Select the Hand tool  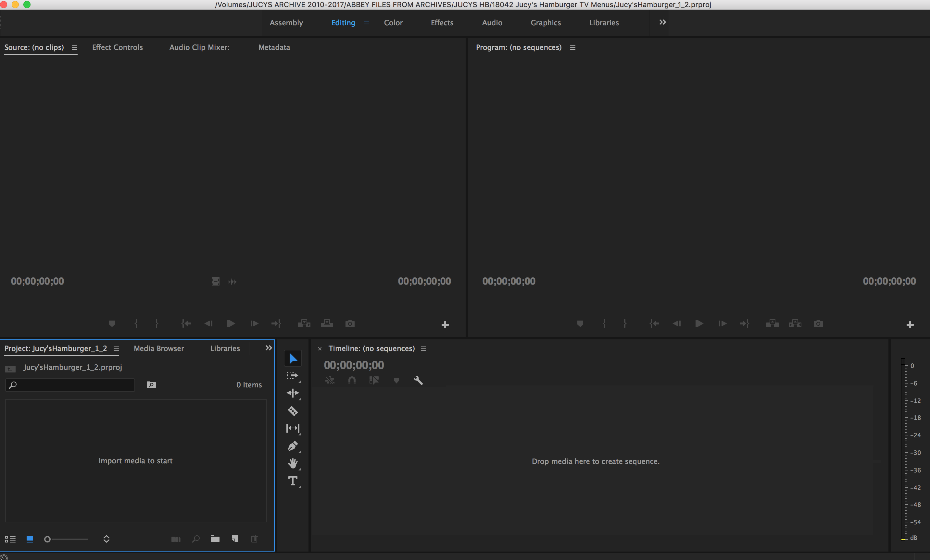click(x=293, y=463)
